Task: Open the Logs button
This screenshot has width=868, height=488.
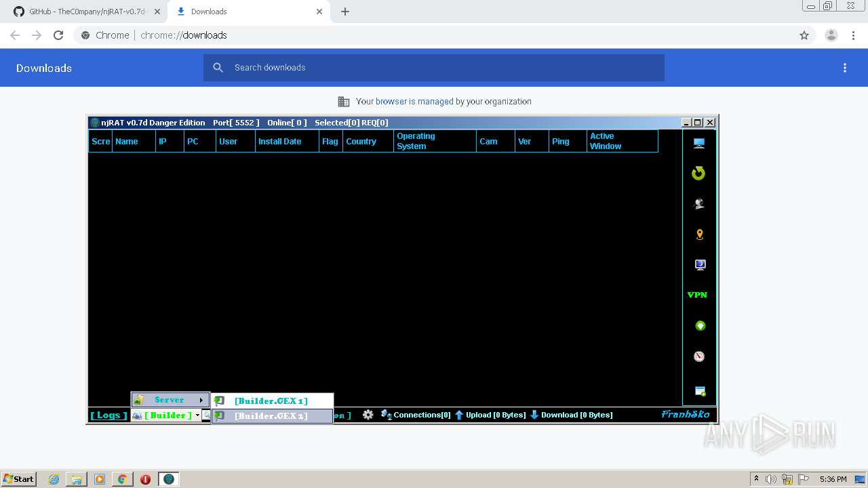Action: coord(108,415)
